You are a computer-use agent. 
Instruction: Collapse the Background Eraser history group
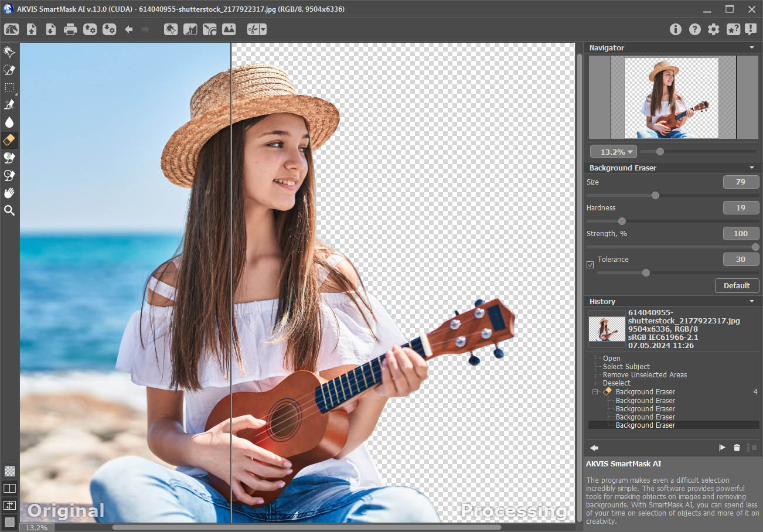pos(595,391)
